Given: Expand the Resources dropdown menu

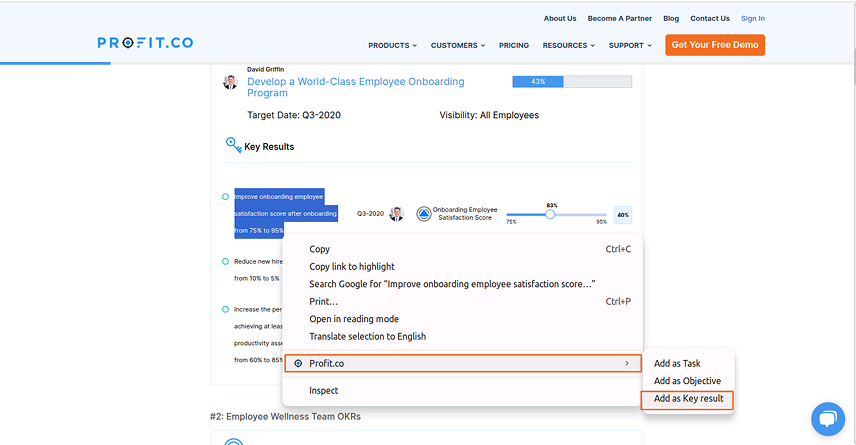Looking at the screenshot, I should [x=569, y=45].
